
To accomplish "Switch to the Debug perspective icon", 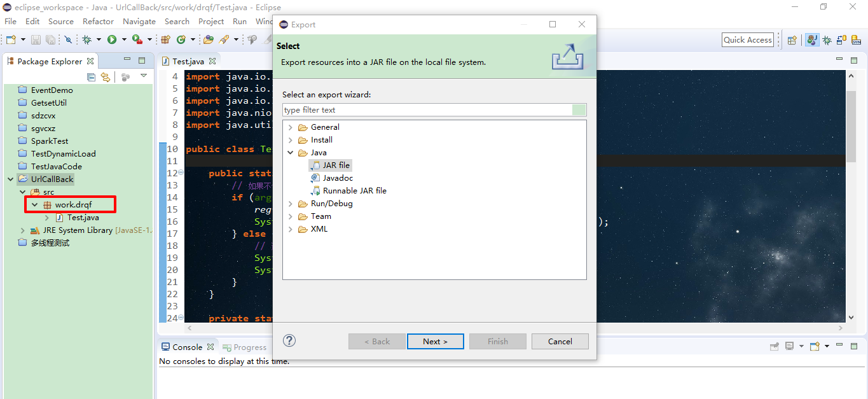I will coord(827,40).
